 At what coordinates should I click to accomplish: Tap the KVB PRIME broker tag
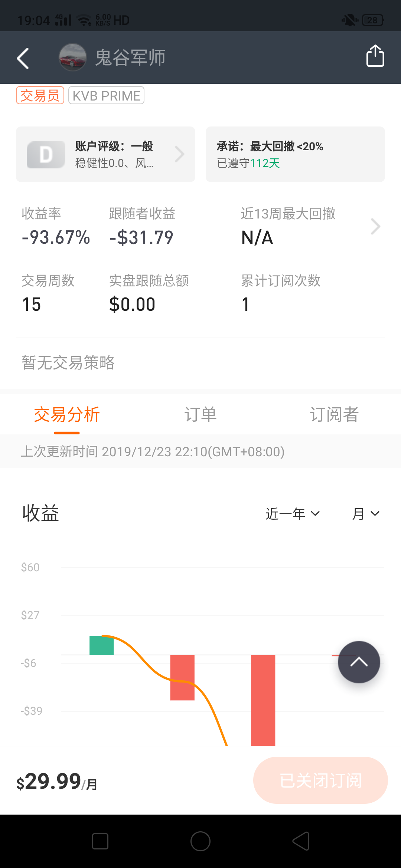coord(106,96)
